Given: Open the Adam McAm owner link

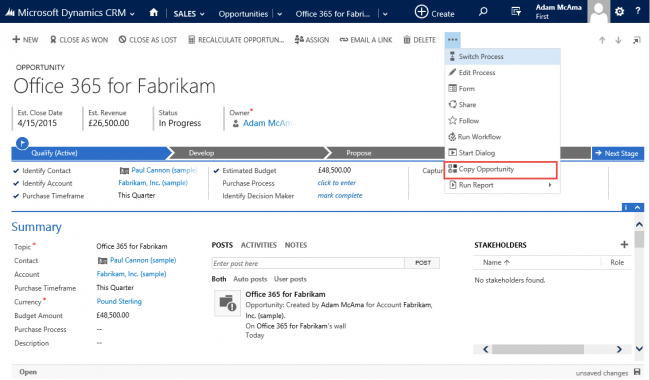Looking at the screenshot, I should click(267, 123).
